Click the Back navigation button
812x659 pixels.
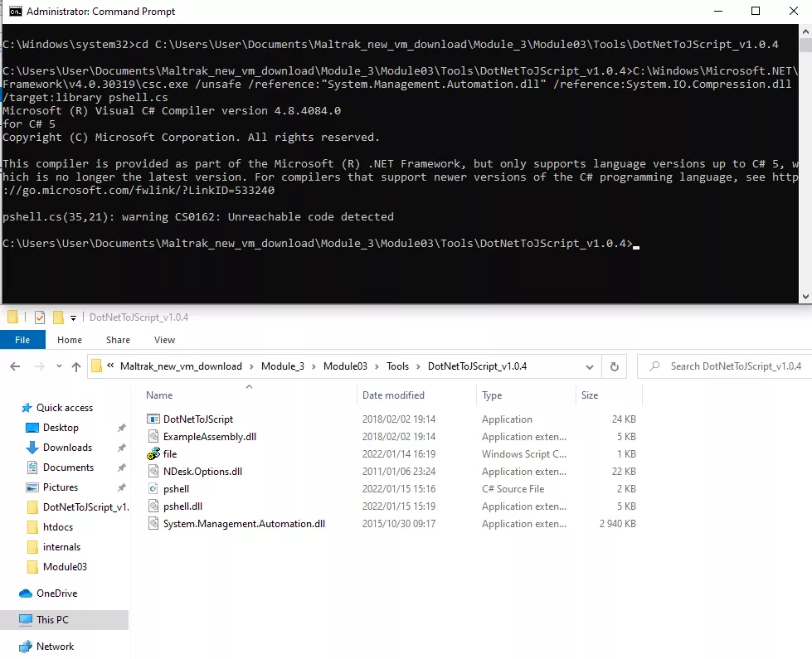pos(14,366)
